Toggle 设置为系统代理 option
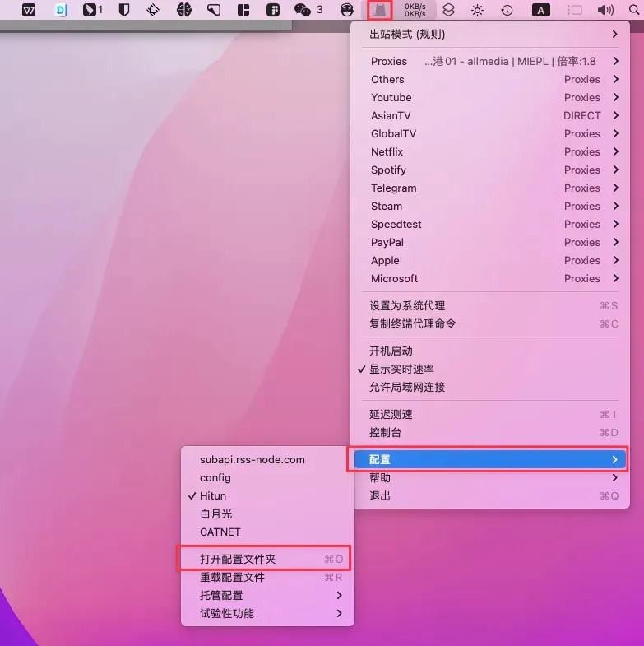644x646 pixels. click(490, 305)
